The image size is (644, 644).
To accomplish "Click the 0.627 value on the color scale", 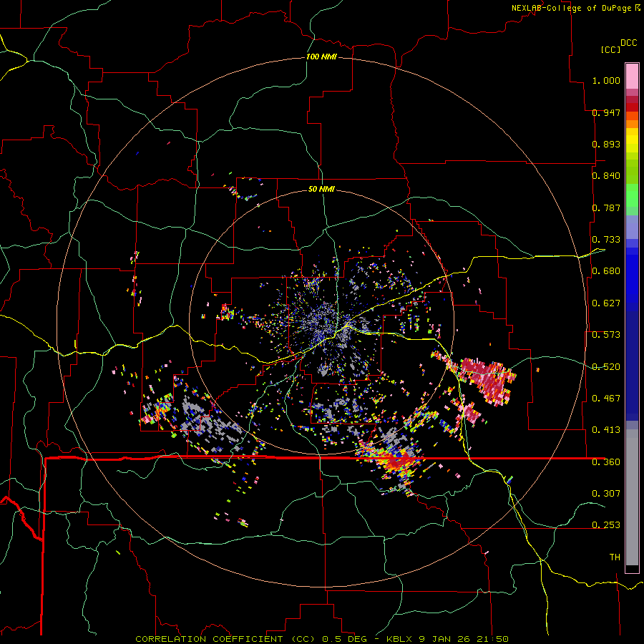I will [606, 303].
